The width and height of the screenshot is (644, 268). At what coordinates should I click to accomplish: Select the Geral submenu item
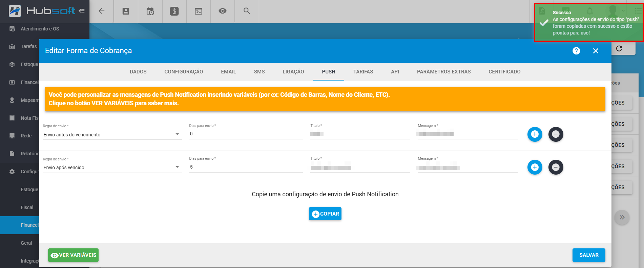click(x=26, y=243)
